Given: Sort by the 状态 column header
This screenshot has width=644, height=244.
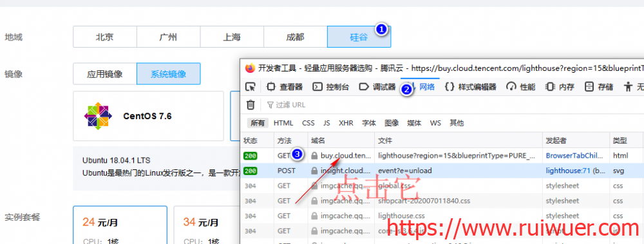Looking at the screenshot, I should coord(257,140).
